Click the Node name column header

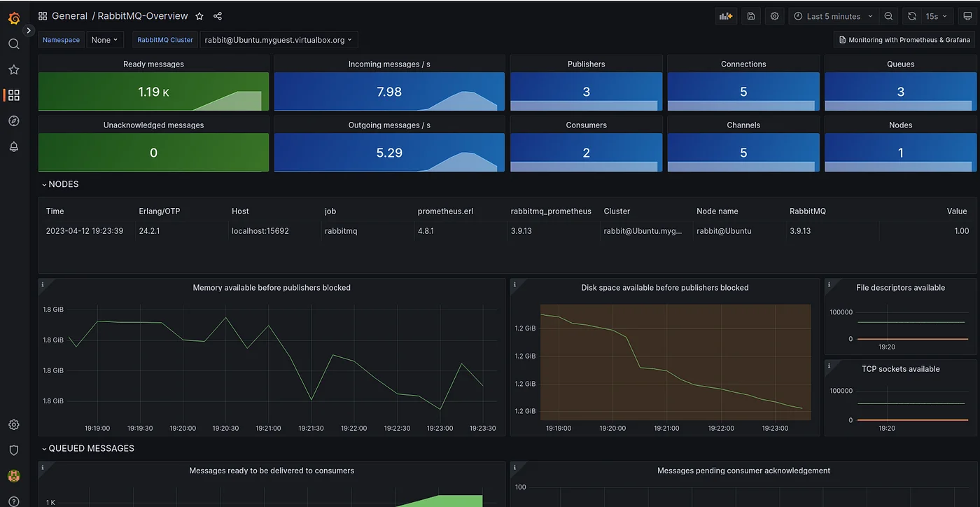click(717, 211)
